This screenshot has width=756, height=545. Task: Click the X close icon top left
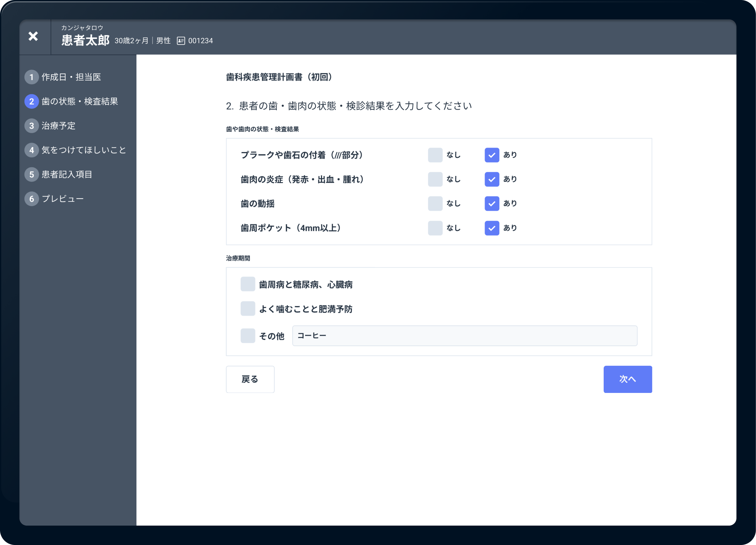pos(33,37)
